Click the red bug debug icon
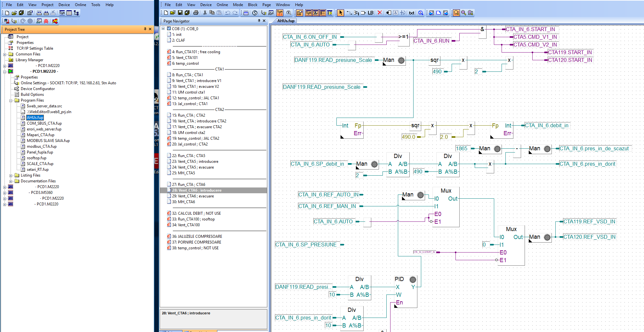The height and width of the screenshot is (332, 644). click(x=46, y=21)
